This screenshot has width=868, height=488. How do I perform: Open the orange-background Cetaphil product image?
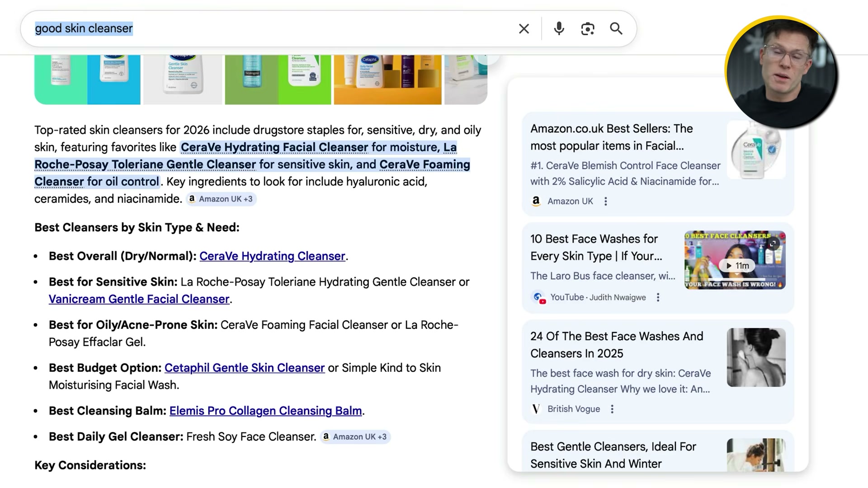pos(387,80)
